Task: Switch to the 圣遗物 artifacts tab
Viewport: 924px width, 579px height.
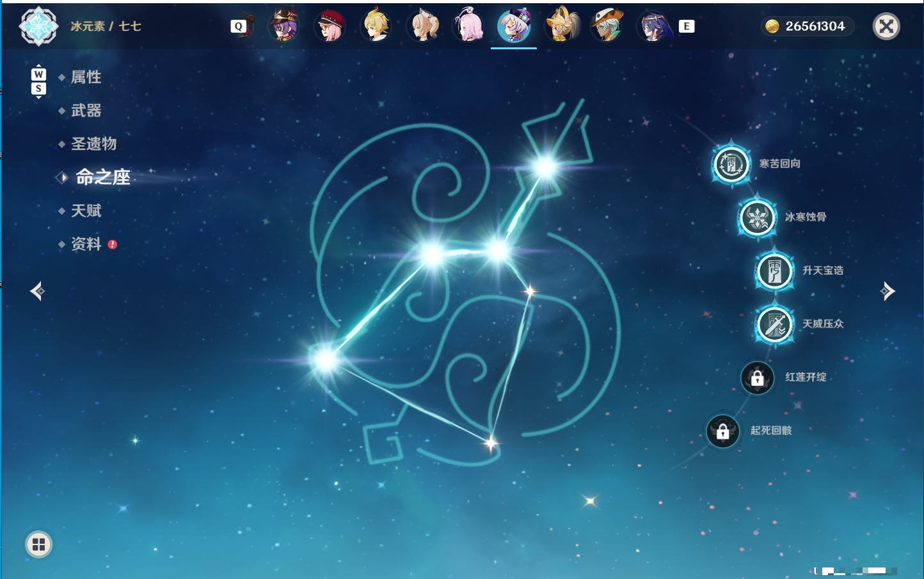Action: (x=93, y=144)
